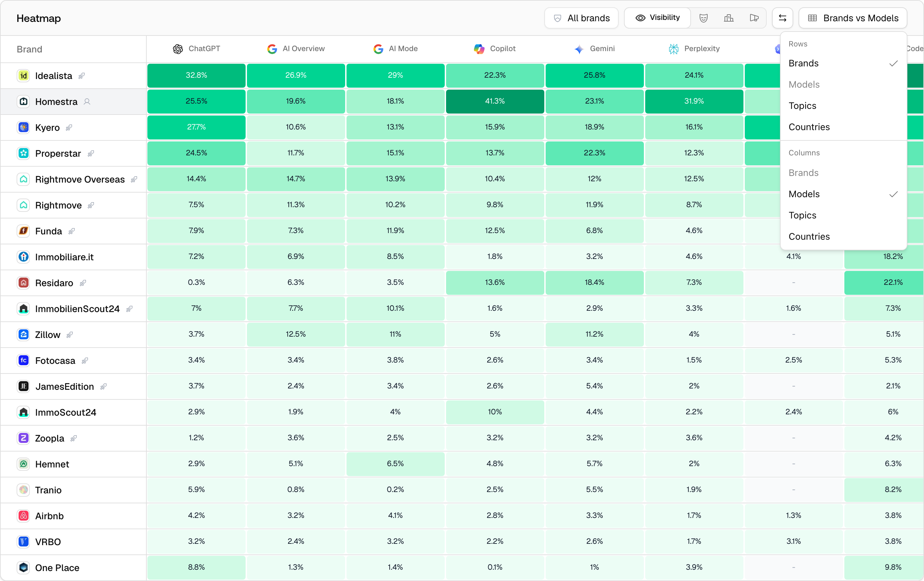The image size is (924, 581).
Task: Click the AI Overview column header
Action: tap(296, 49)
